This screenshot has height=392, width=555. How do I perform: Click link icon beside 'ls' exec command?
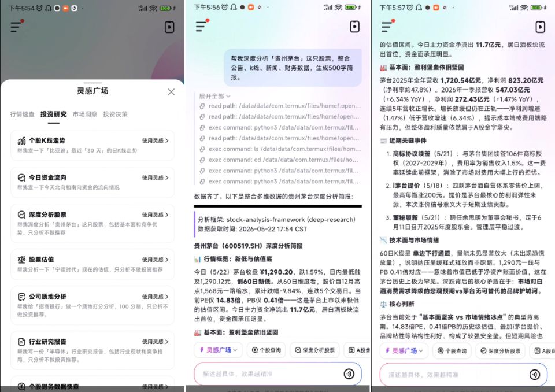point(202,149)
